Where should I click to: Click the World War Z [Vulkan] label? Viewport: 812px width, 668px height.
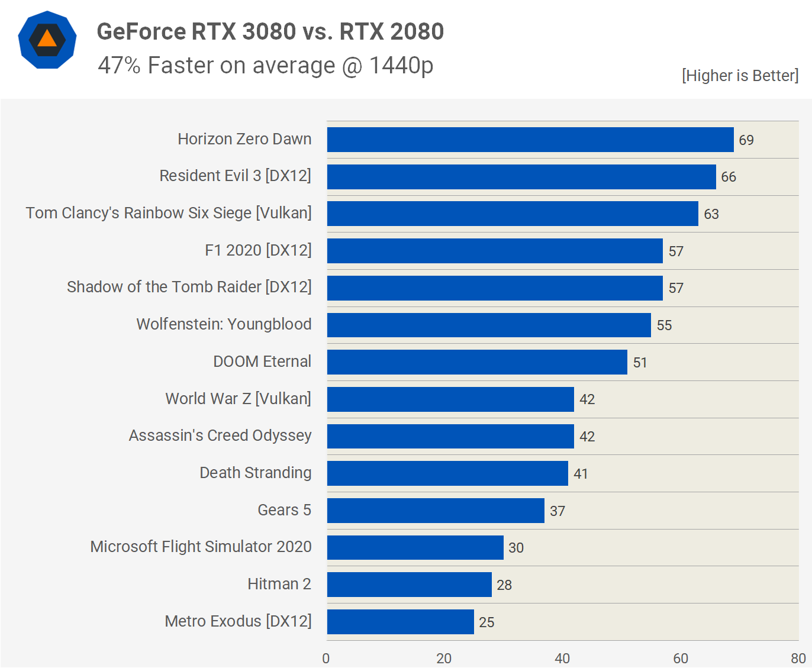click(238, 399)
